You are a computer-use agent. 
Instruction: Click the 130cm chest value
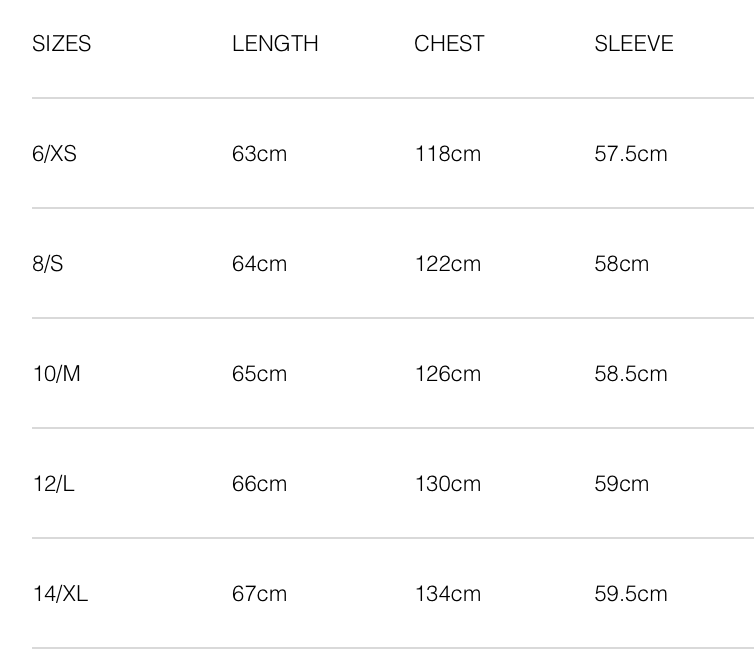click(448, 484)
